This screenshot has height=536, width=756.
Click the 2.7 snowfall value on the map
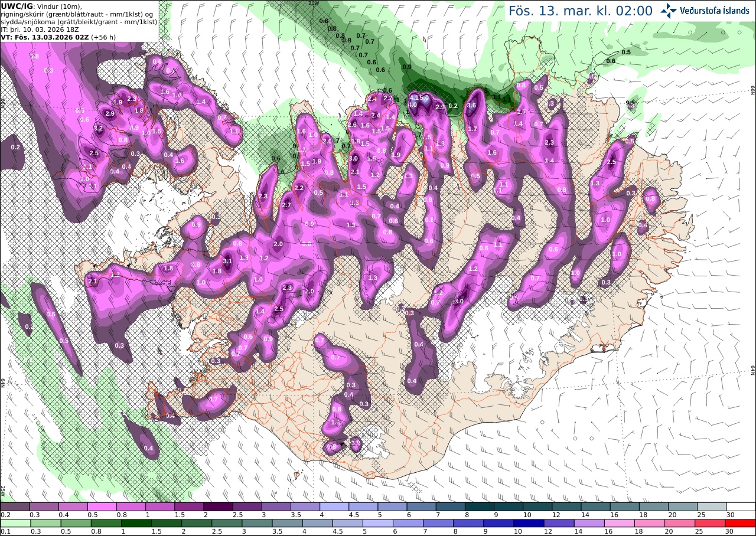(287, 205)
